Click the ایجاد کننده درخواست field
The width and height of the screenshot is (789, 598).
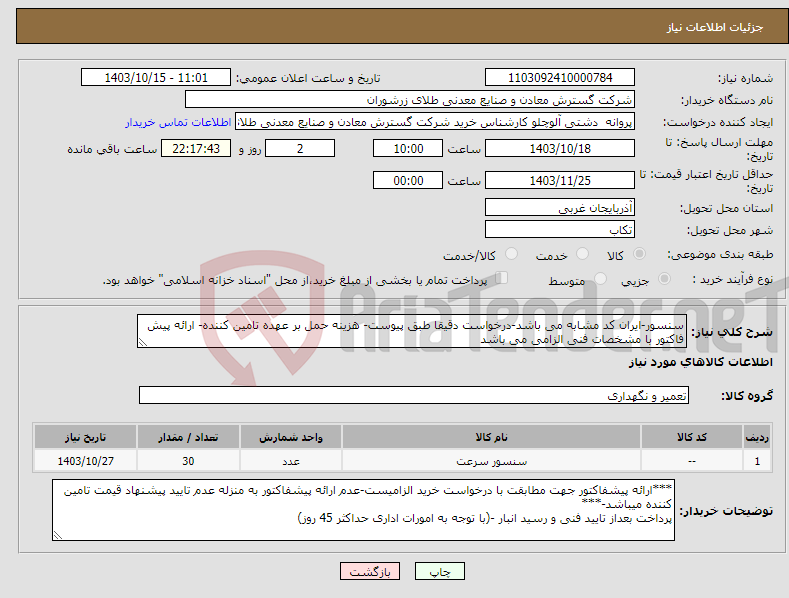[435, 122]
